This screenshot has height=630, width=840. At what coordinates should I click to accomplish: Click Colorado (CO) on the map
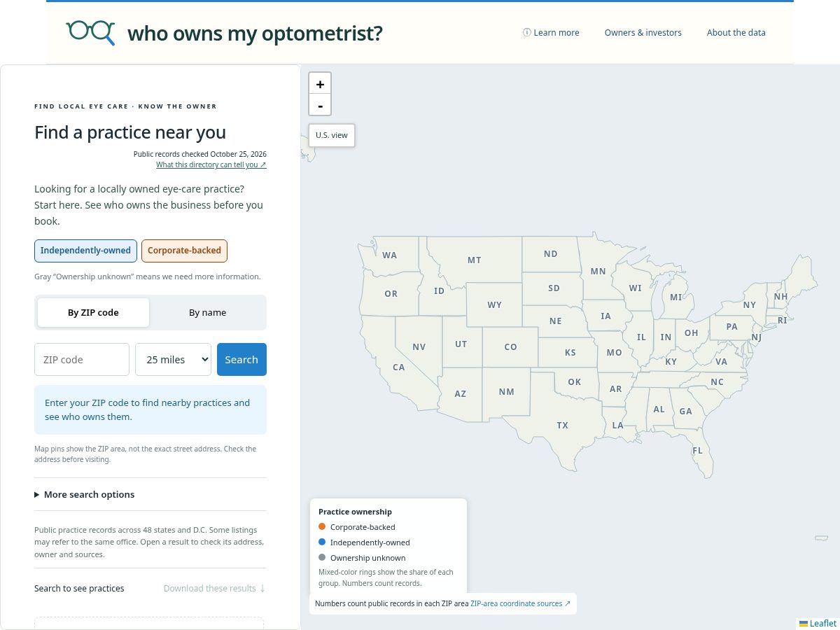tap(511, 347)
